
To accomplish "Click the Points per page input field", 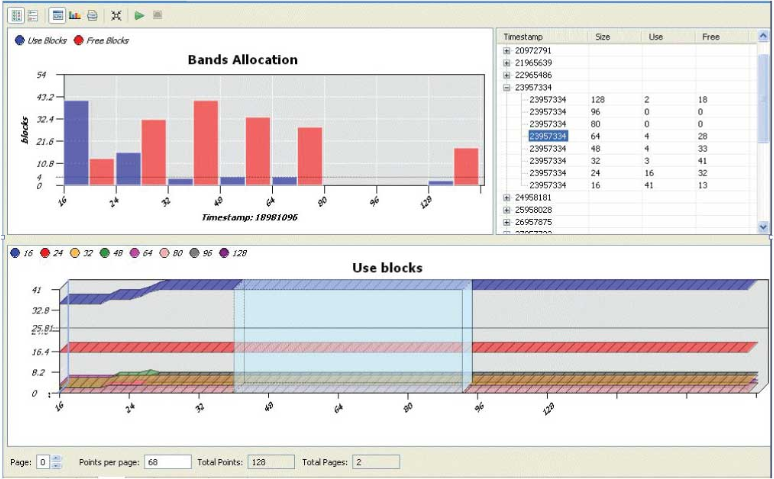I will [x=155, y=462].
